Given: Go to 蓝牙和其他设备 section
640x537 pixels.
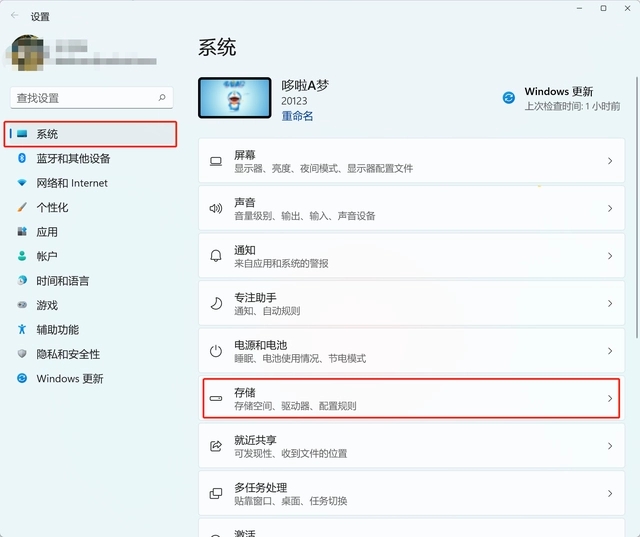Looking at the screenshot, I should (90, 158).
